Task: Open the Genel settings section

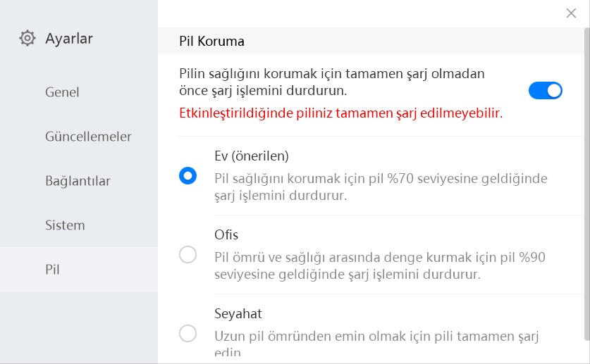Action: click(62, 92)
